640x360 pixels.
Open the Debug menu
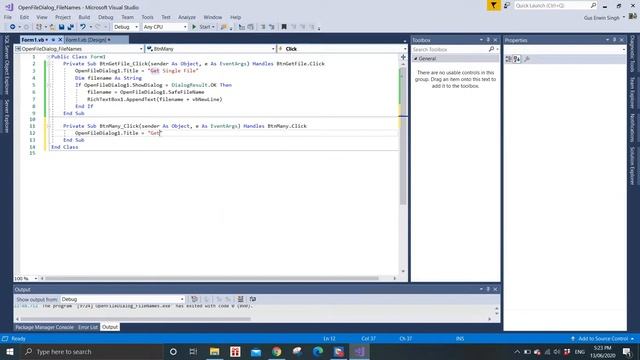tap(106, 17)
